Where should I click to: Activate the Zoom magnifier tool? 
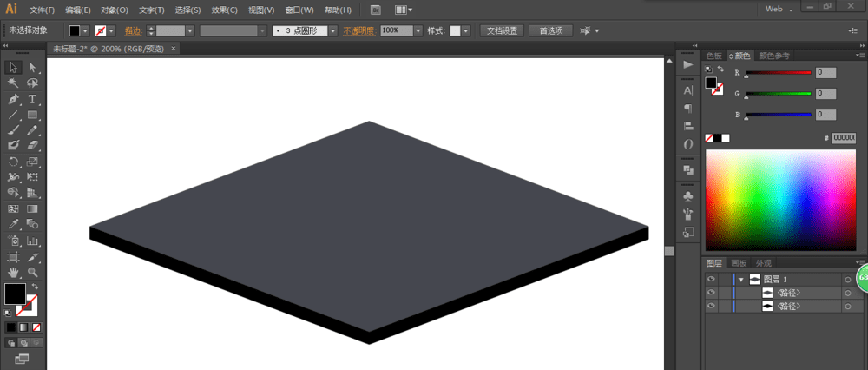pos(32,272)
